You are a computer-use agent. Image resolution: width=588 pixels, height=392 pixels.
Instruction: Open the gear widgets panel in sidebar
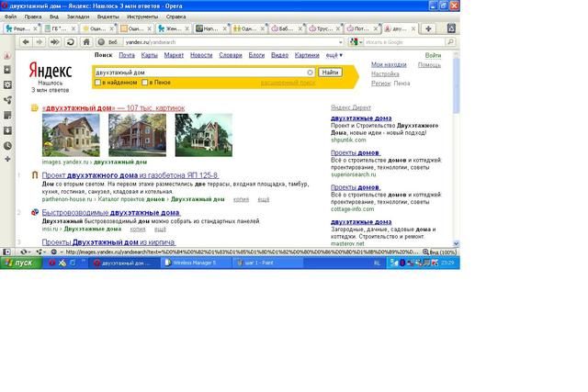coord(7,85)
